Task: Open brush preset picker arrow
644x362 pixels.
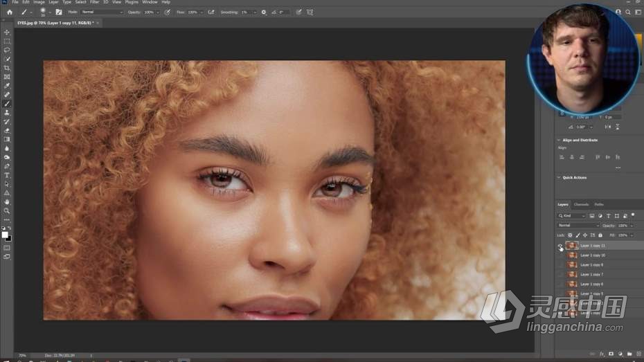Action: (x=50, y=12)
